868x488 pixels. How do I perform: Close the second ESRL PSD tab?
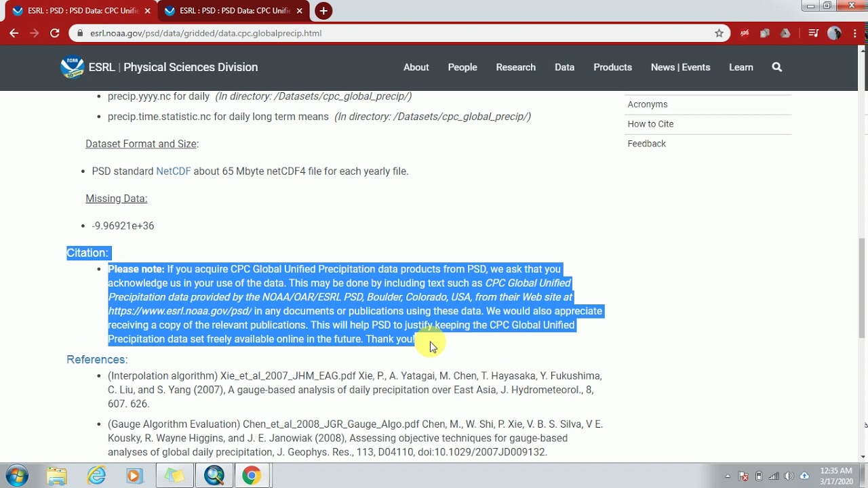point(299,11)
